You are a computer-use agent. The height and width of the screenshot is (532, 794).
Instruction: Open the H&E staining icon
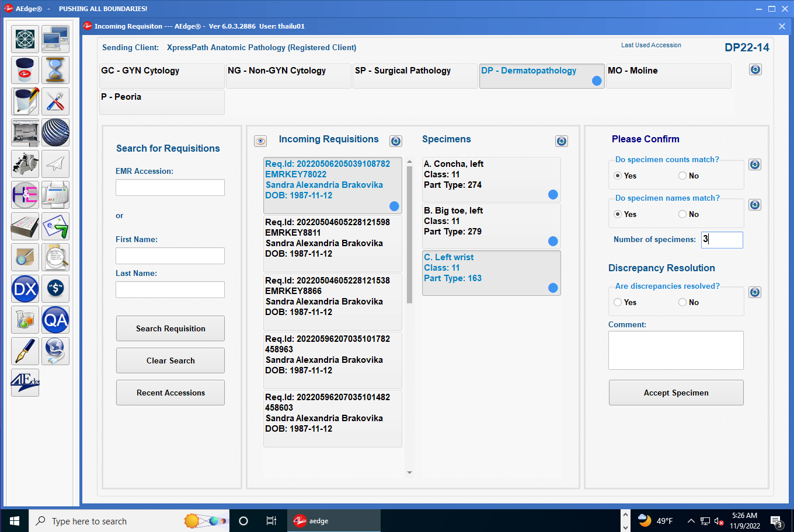(x=25, y=195)
